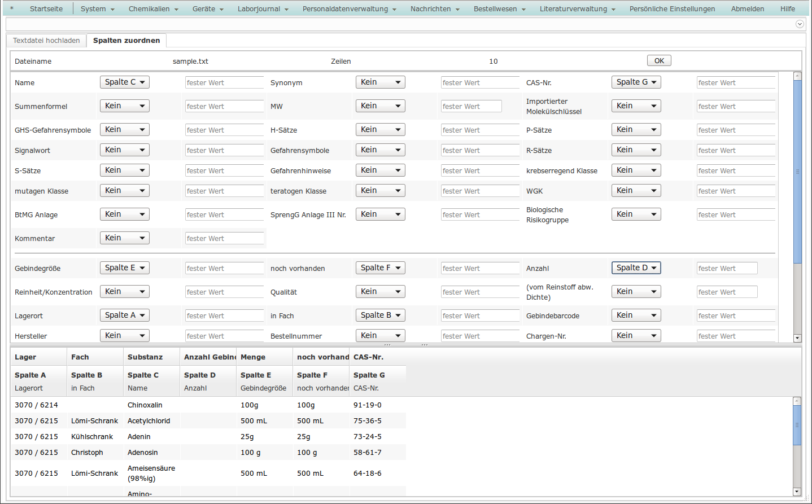Open the Kommentar dropdown
Image resolution: width=812 pixels, height=504 pixels.
coord(125,238)
